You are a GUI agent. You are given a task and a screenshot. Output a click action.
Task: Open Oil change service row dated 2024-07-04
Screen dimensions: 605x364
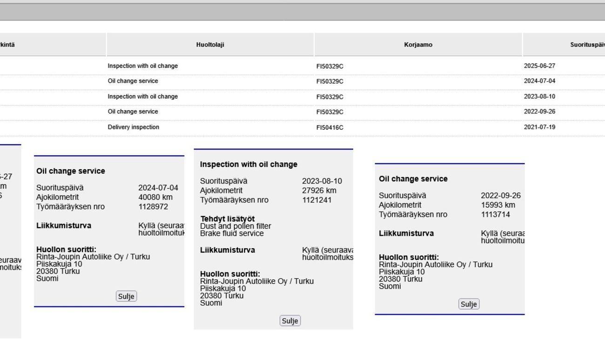pos(133,81)
